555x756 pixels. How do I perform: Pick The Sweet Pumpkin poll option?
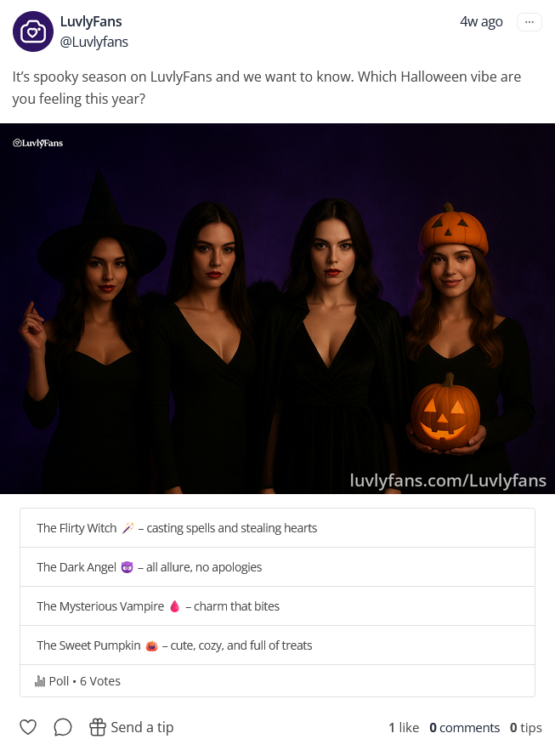click(x=277, y=645)
